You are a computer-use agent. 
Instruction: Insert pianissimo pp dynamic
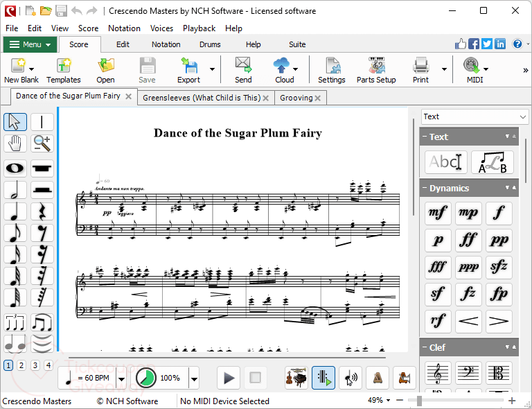click(x=499, y=241)
